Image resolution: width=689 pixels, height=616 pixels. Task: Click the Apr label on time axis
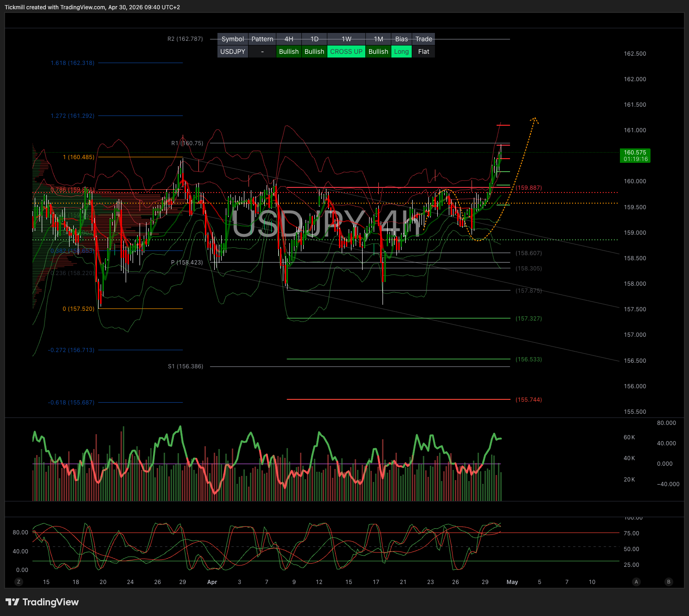212,582
